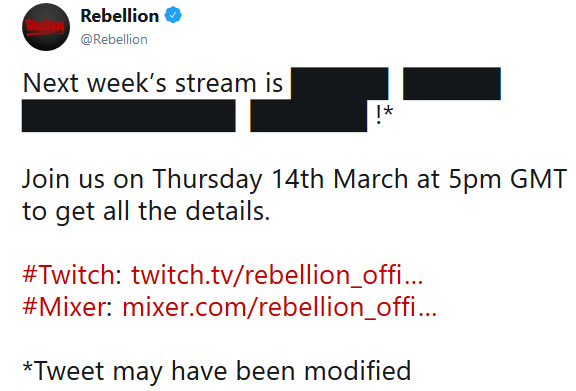Click the redacted block before the "!*"
Screen dimensions: 576x391
pos(309,115)
